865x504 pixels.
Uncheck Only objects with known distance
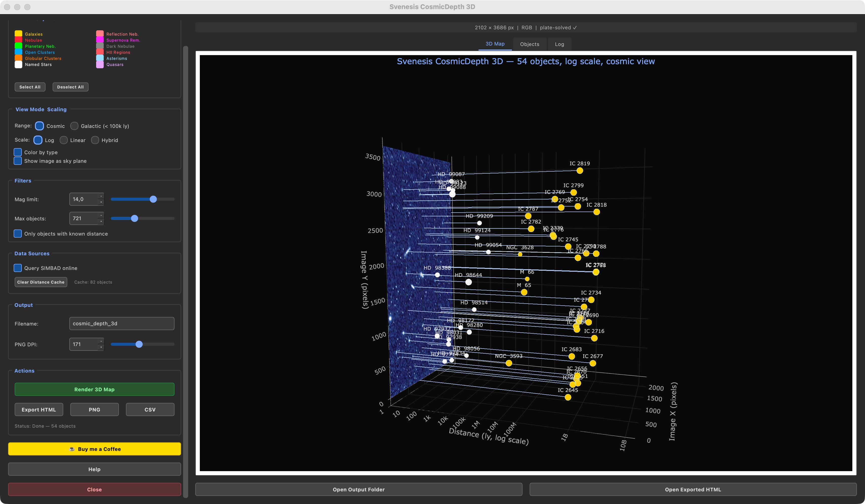click(x=18, y=234)
